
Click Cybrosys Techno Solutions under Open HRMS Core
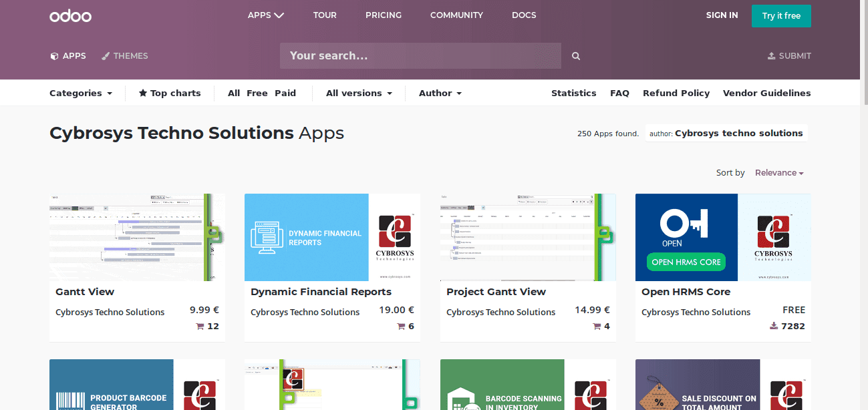click(x=696, y=313)
